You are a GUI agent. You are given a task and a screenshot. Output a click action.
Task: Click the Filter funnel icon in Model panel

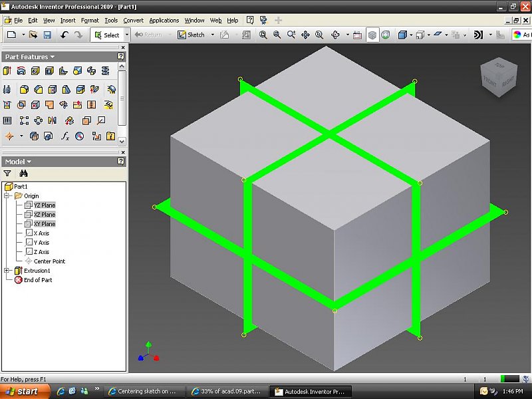(8, 173)
